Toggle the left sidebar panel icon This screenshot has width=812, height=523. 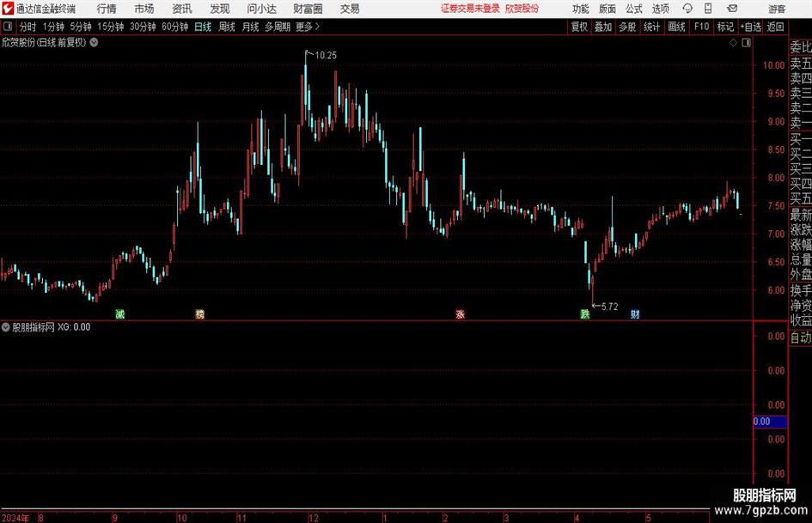click(x=7, y=27)
